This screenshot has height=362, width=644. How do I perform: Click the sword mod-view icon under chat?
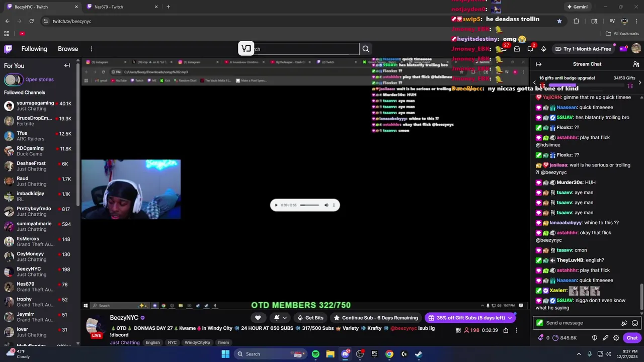pos(605,338)
